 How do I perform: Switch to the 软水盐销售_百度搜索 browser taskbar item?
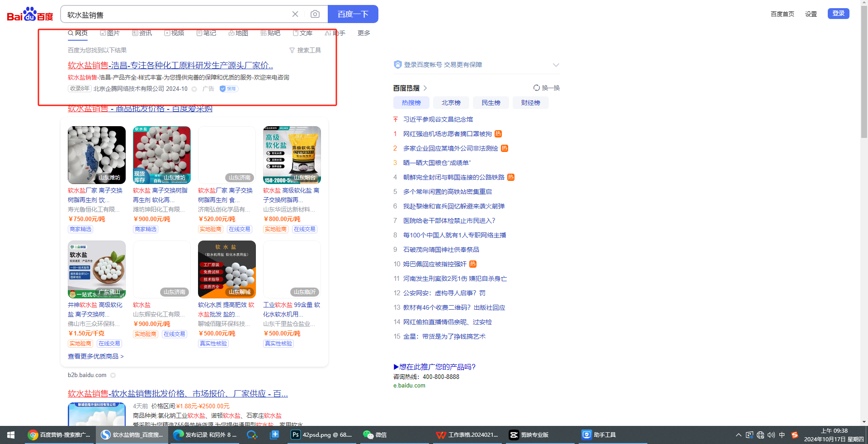click(132, 435)
